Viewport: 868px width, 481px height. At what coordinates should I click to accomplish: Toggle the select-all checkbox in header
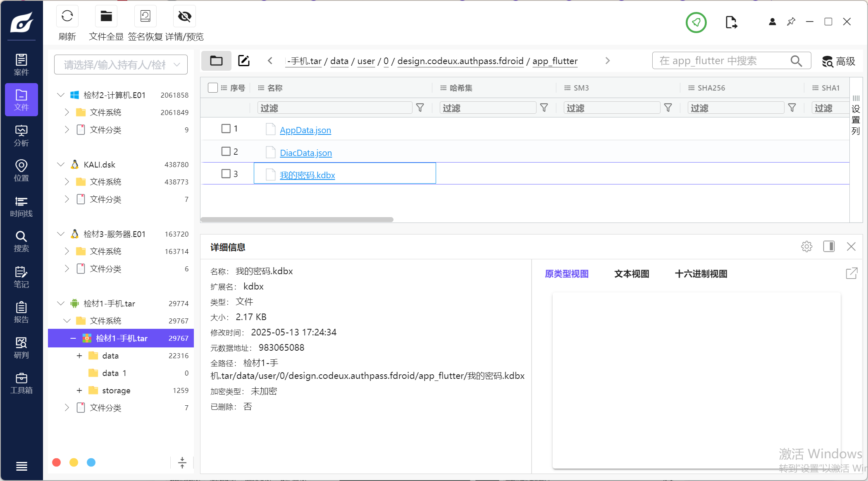(x=213, y=88)
